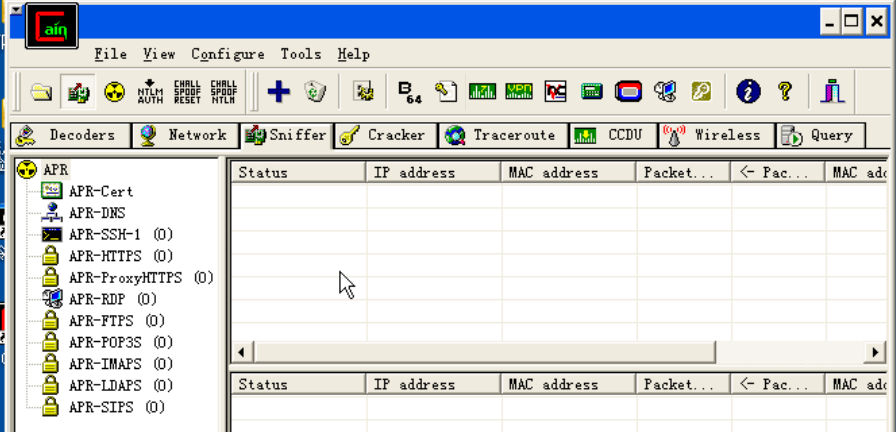896x432 pixels.
Task: Click the first green chart icon left of VPN
Action: coord(482,91)
